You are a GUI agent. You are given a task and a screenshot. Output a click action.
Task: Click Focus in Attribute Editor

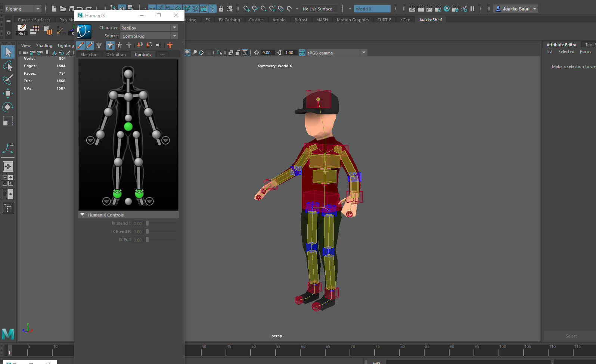585,52
